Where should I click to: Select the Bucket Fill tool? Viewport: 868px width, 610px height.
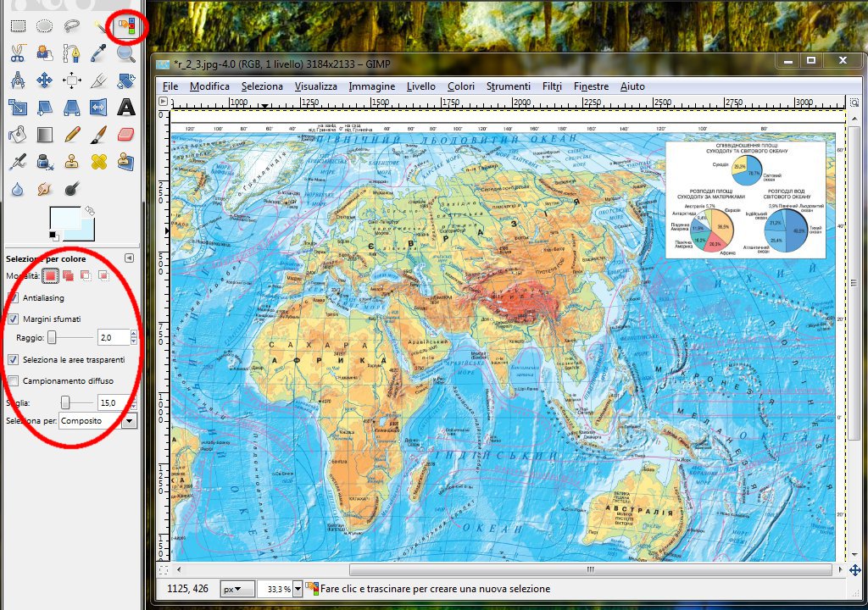pos(17,135)
